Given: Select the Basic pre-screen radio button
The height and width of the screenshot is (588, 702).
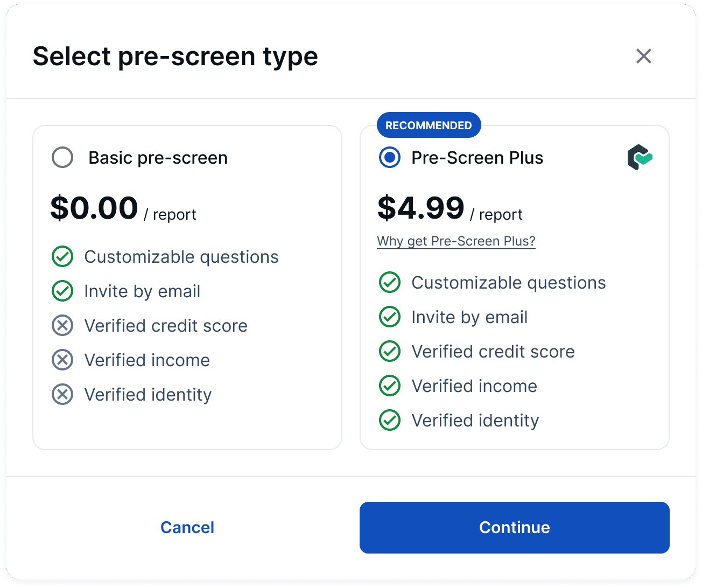Looking at the screenshot, I should [62, 158].
